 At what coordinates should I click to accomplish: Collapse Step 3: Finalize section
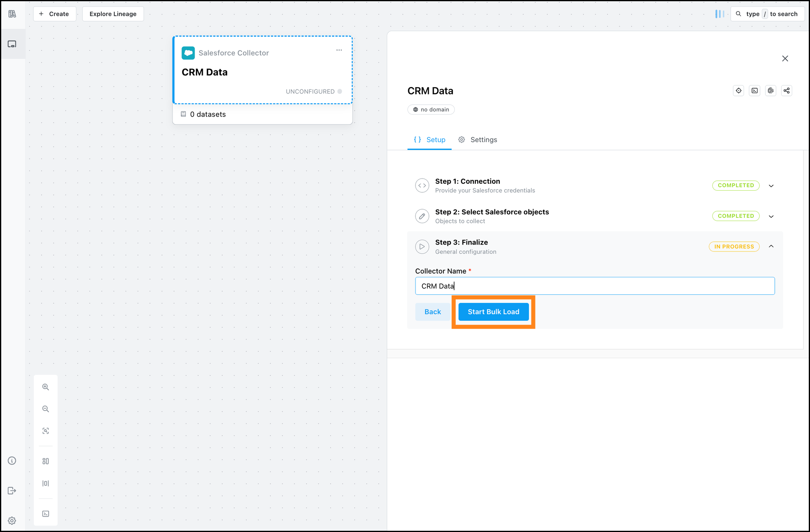click(x=771, y=247)
